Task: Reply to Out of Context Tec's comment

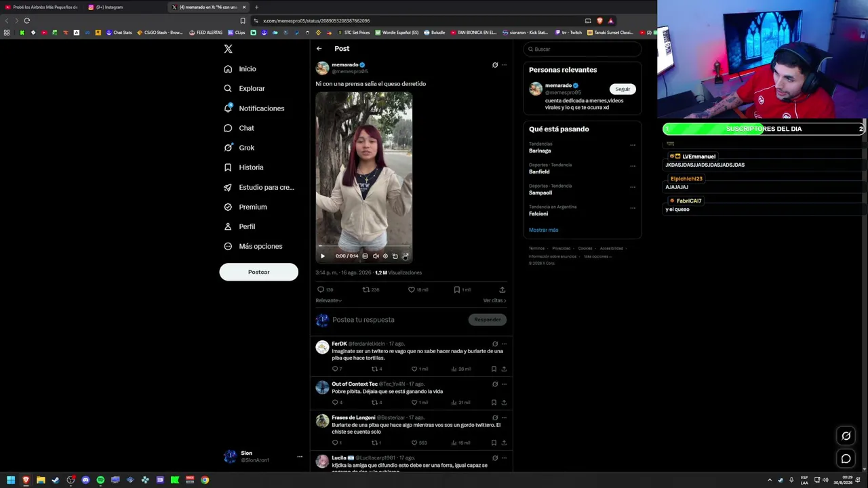Action: pos(336,403)
